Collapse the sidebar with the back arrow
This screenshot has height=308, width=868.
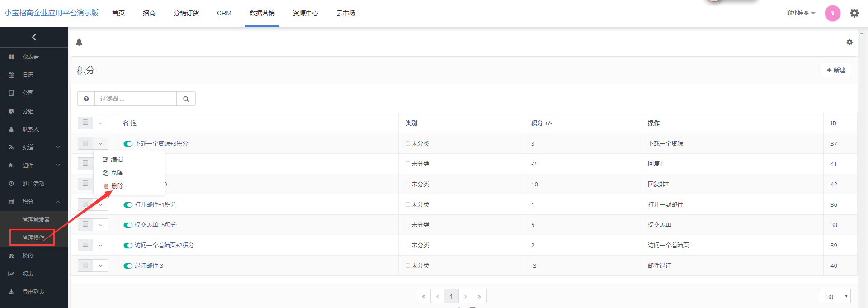pos(34,37)
